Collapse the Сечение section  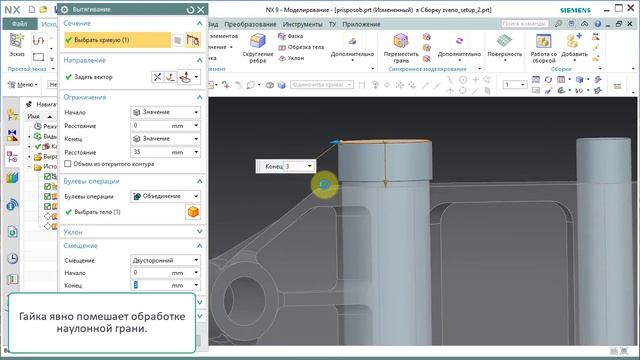coord(200,23)
